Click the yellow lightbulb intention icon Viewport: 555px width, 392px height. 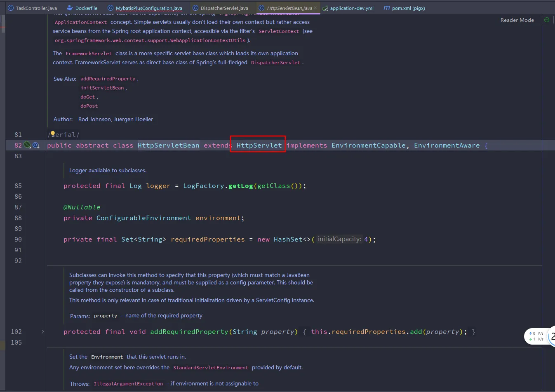52,133
